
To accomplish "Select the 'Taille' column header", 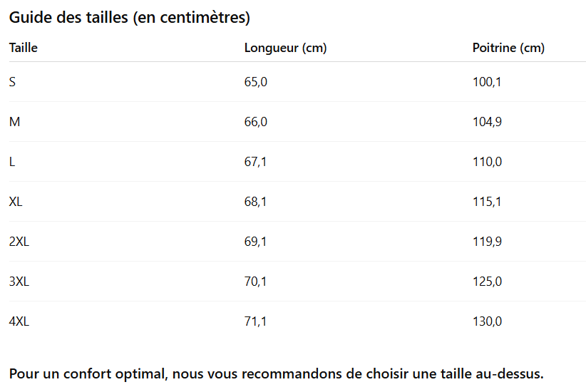I will (24, 48).
